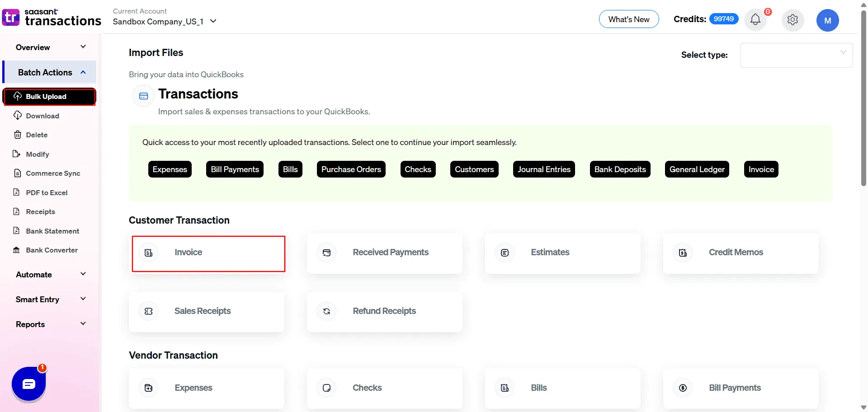Open the chat support bubble

(x=28, y=384)
